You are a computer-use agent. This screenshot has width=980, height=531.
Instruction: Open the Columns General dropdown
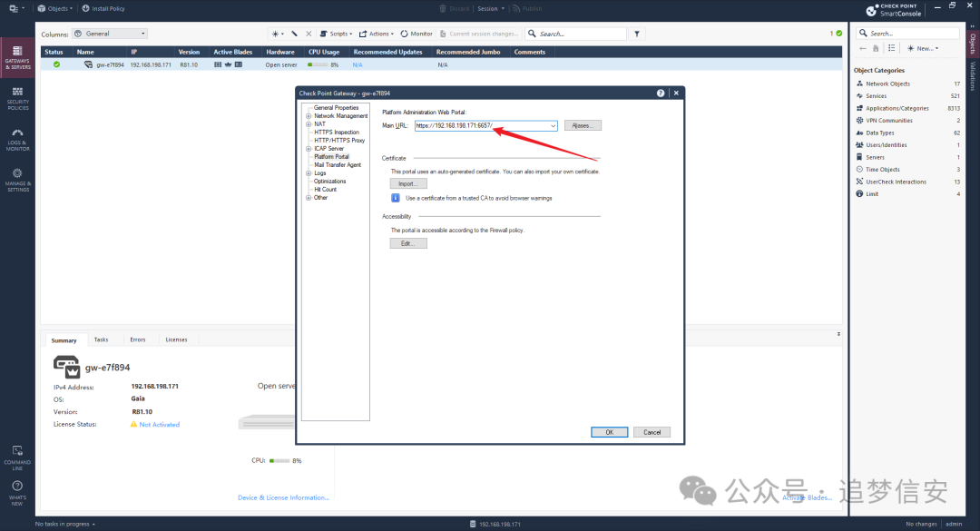(110, 34)
